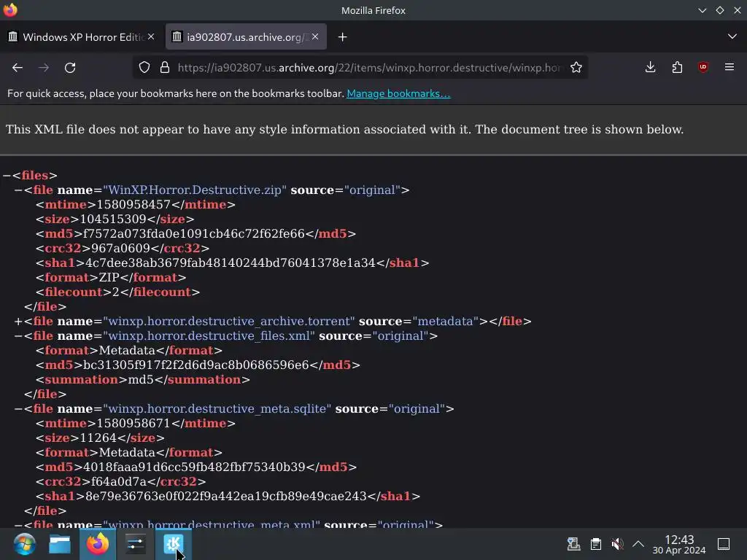
Task: Go back to the previous page
Action: point(18,68)
